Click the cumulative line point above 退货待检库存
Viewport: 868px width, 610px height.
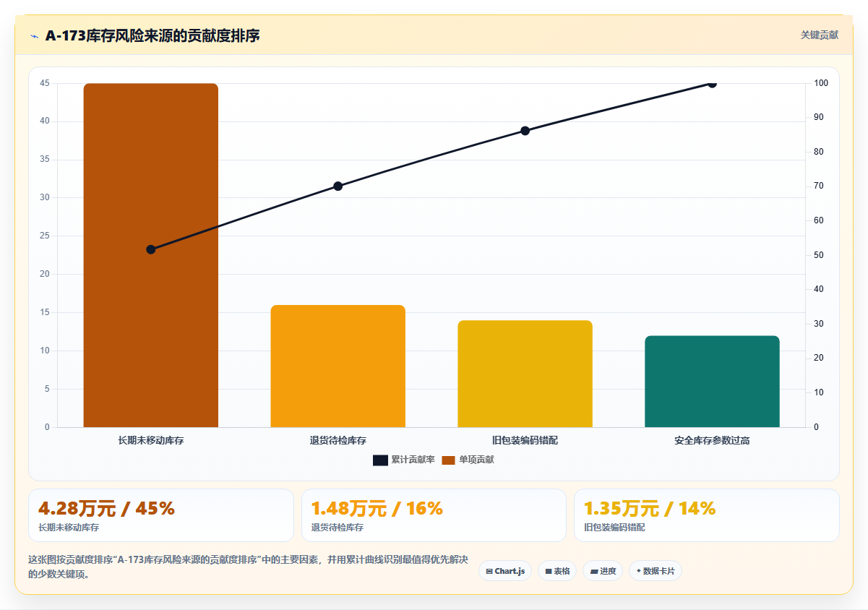(338, 186)
